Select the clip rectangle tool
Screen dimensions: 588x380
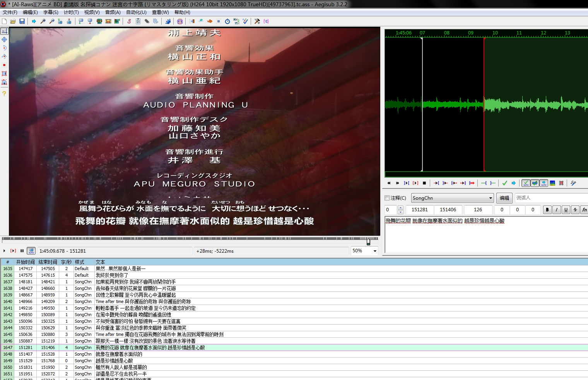(4, 74)
